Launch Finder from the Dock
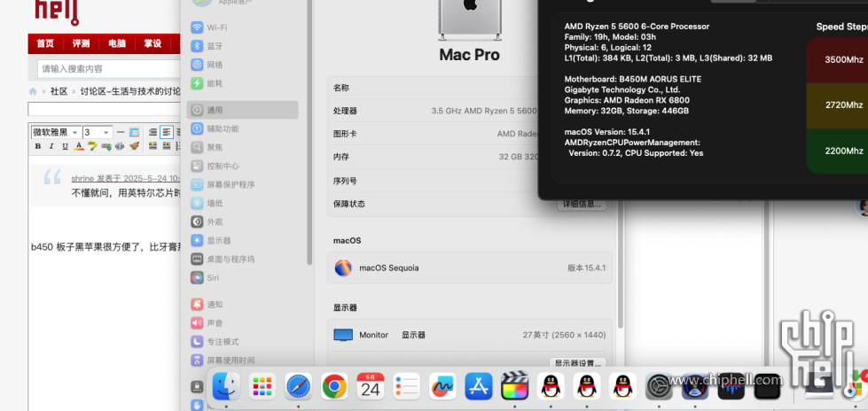 tap(226, 386)
